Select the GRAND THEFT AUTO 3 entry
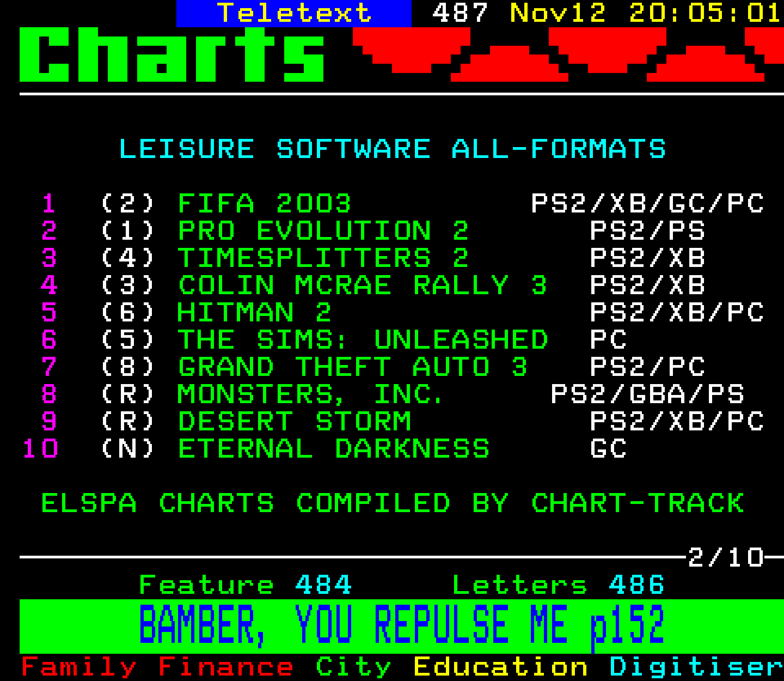The image size is (784, 681). [x=353, y=367]
